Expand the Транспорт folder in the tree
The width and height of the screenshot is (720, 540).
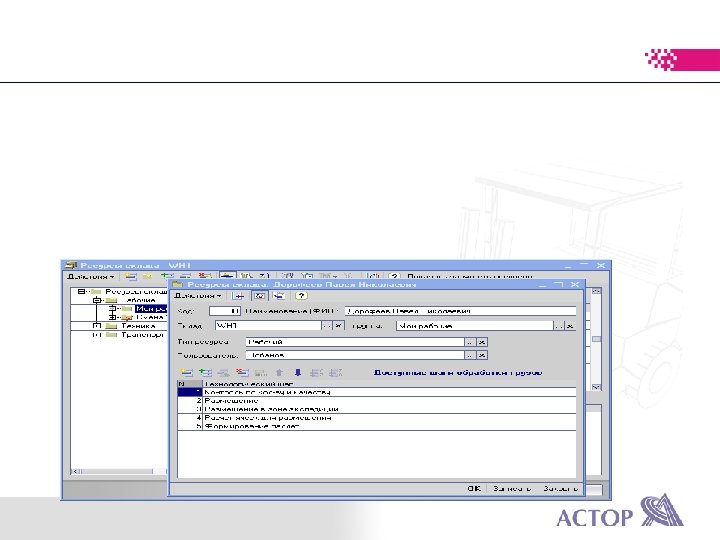click(97, 335)
